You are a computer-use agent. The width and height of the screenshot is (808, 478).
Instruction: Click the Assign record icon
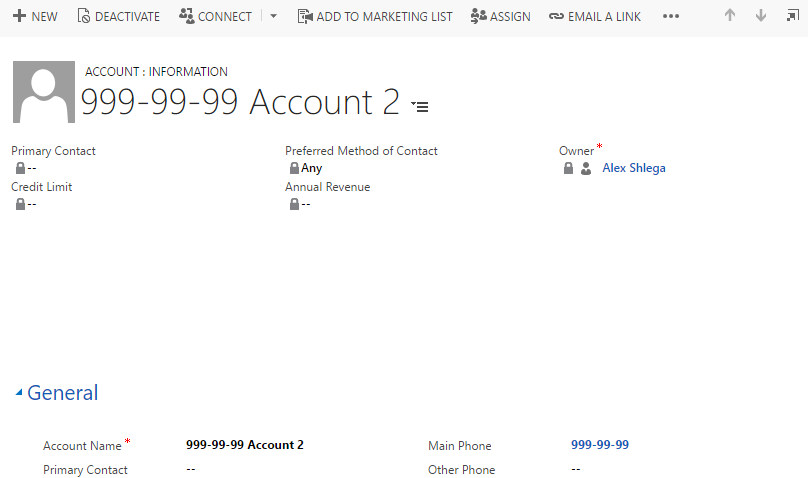[478, 16]
